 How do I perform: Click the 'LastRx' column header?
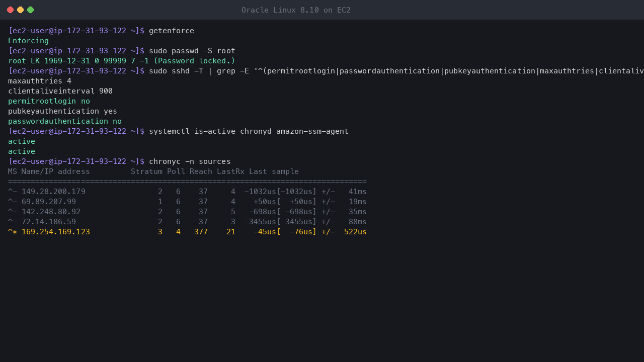point(230,171)
